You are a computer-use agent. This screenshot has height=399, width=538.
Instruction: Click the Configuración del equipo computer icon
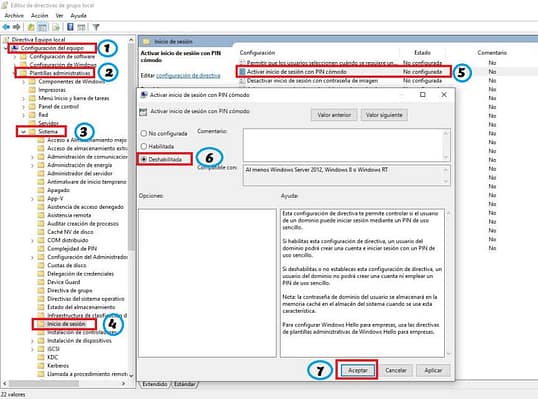(15, 48)
